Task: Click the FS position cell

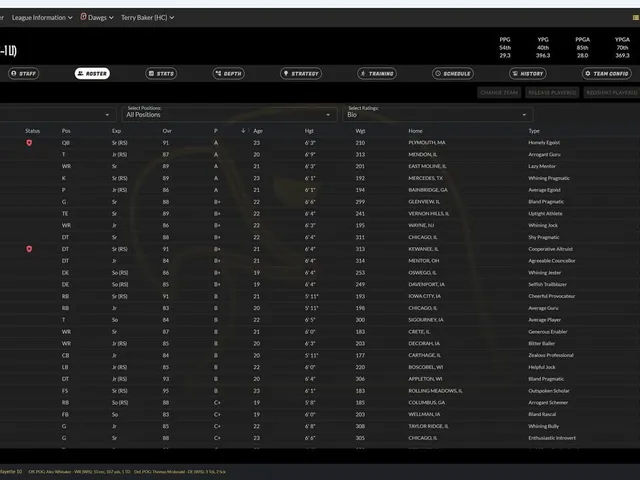Action: tap(65, 391)
